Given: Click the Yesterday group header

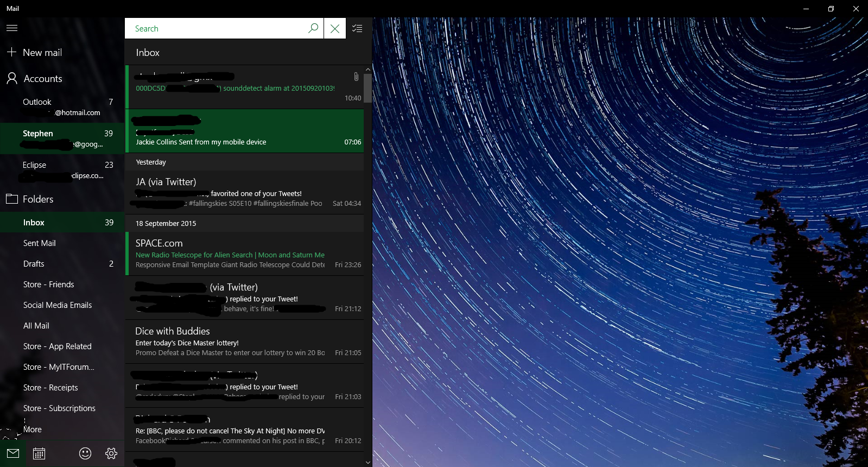Looking at the screenshot, I should tap(244, 162).
